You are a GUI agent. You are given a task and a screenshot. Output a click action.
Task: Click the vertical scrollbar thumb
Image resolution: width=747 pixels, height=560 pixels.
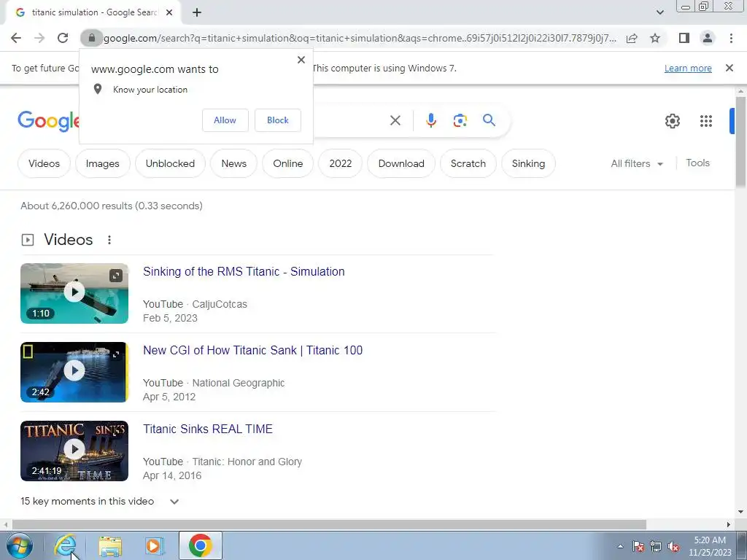coord(740,142)
